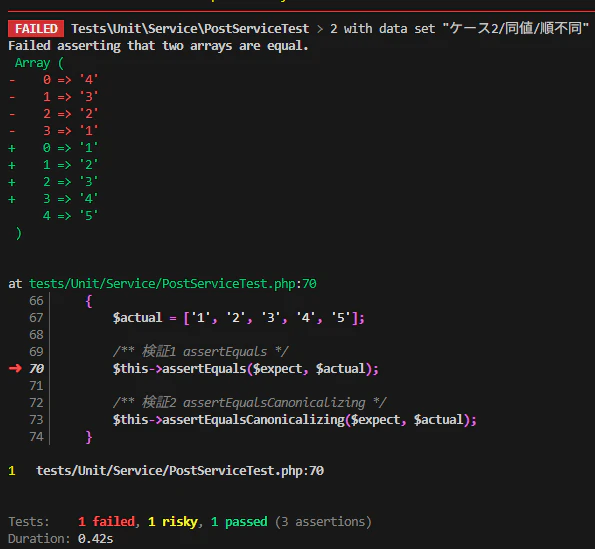595x549 pixels.
Task: Open the green tests/Unit/Service/PostServiceTest.php:70 link
Action: coord(173,283)
